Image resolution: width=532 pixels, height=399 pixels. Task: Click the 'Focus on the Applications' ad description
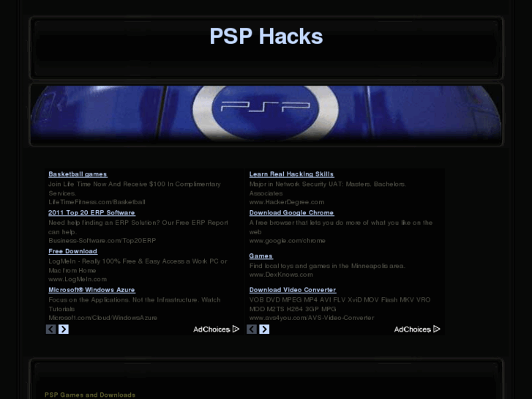click(135, 305)
